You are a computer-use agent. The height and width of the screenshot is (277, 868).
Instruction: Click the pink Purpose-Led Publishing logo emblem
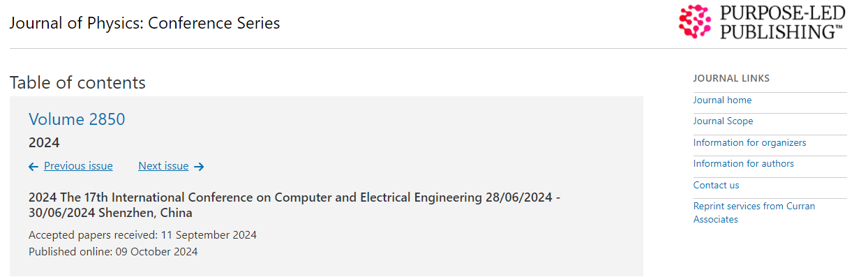[696, 22]
